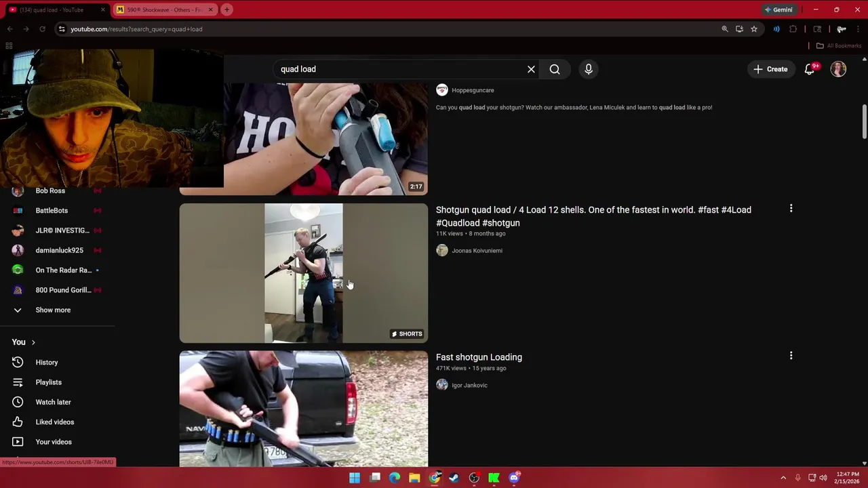
Task: Expand the You section chevron
Action: pyautogui.click(x=33, y=342)
